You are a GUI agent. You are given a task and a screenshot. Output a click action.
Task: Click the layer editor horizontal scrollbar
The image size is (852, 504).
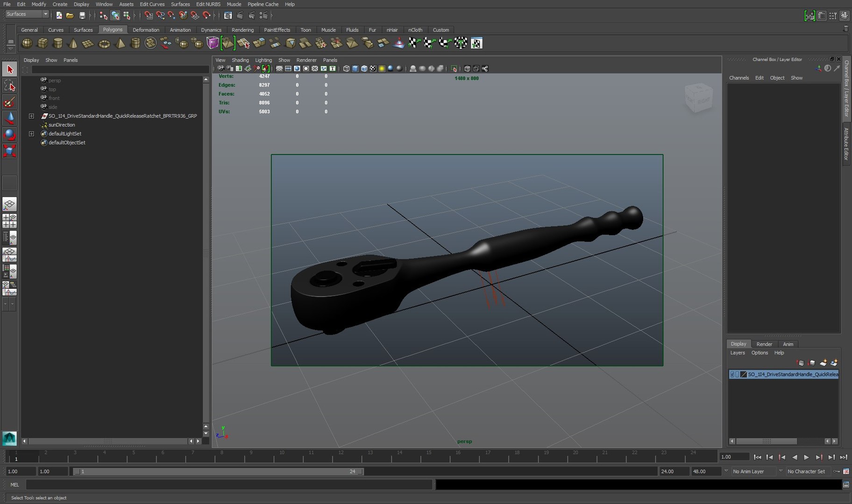(767, 441)
